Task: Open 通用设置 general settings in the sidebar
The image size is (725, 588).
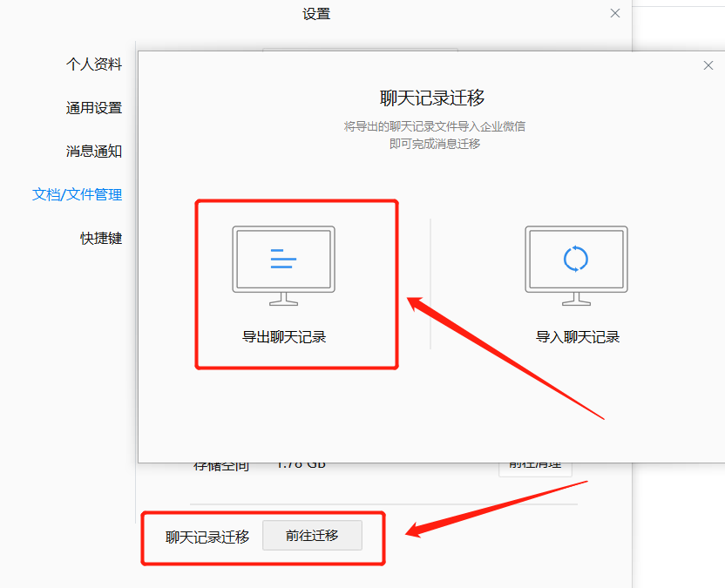Action: point(94,107)
